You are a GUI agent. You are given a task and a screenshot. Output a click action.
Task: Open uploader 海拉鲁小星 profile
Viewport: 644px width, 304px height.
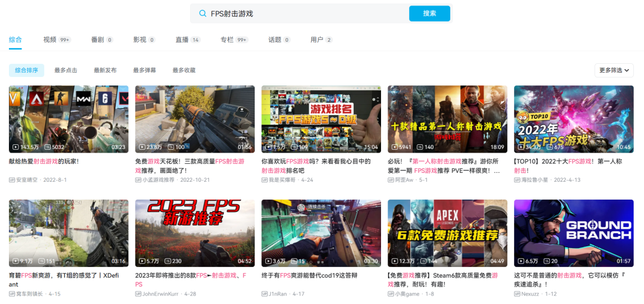[x=535, y=180]
